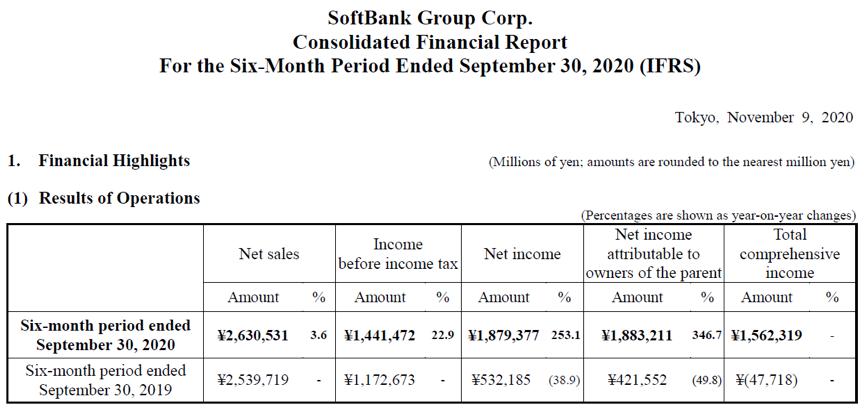
Task: Select the Financial Highlights section heading
Action: 113,160
